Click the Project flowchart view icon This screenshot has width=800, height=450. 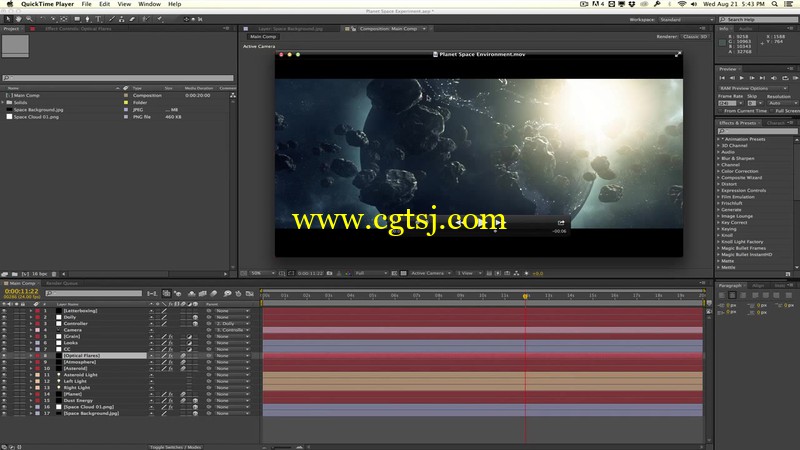coord(233,95)
